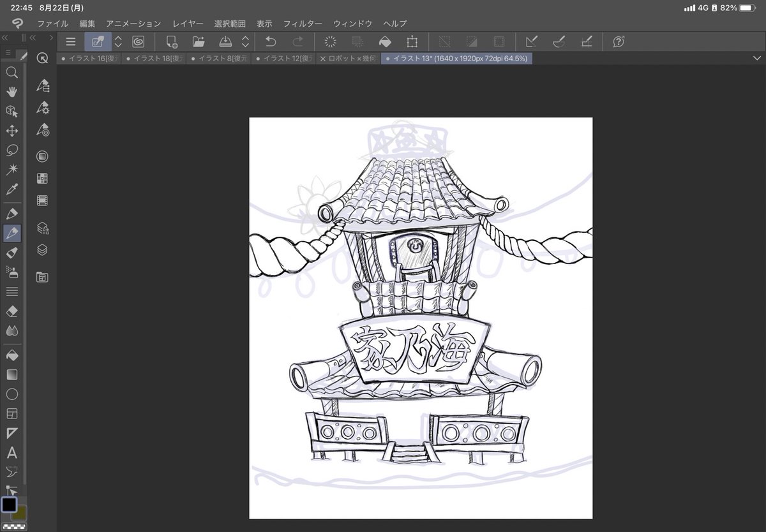Open the Tool Property palette

(x=42, y=107)
